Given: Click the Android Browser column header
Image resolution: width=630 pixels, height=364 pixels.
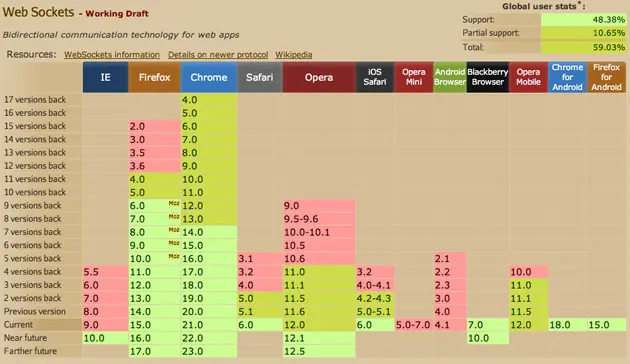Looking at the screenshot, I should click(450, 77).
